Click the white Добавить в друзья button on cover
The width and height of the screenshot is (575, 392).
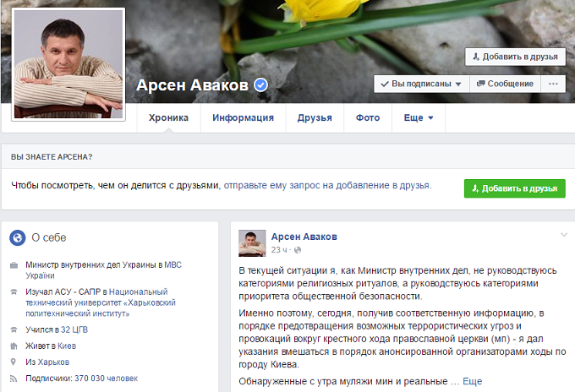(x=515, y=57)
